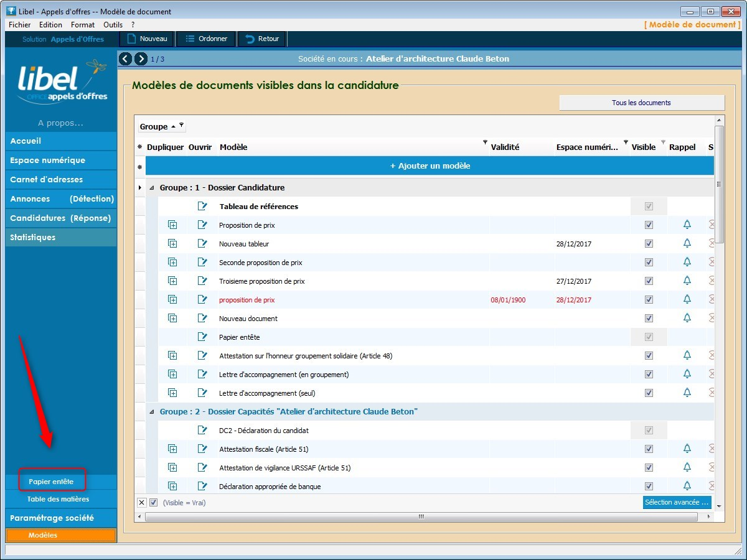Duplicate Seconde proposition de prix model
The height and width of the screenshot is (560, 747).
pos(172,262)
